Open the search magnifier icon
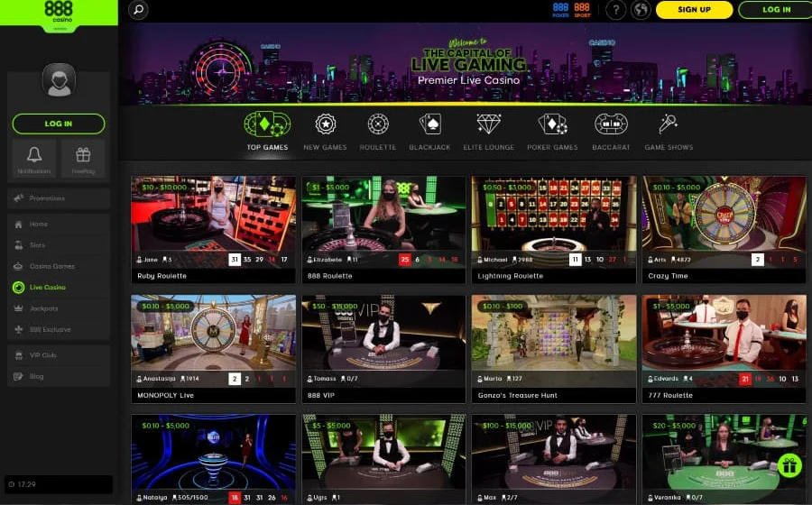 [138, 10]
